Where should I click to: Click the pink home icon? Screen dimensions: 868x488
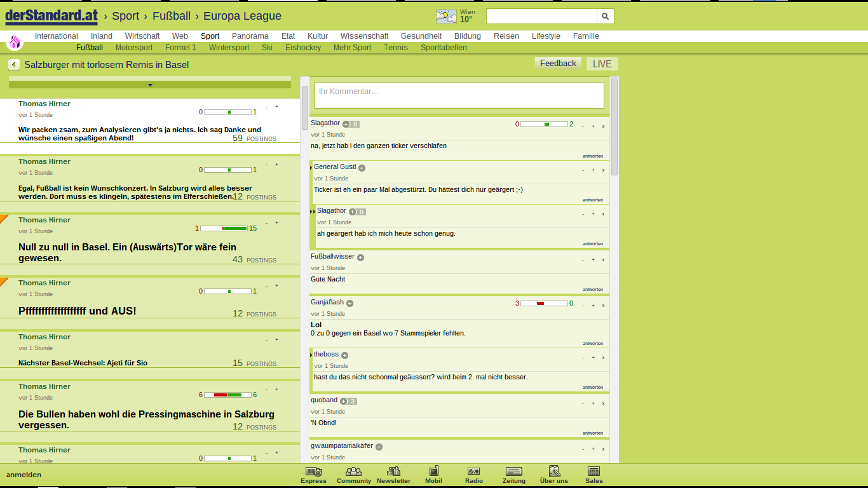[14, 42]
